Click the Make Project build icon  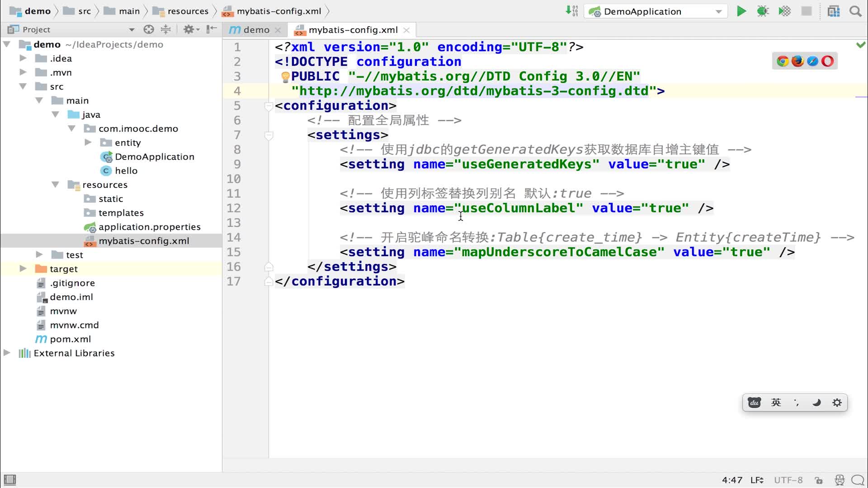click(572, 11)
